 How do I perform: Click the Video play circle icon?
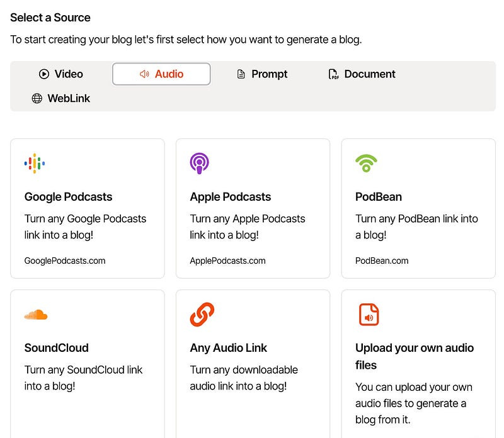(44, 74)
